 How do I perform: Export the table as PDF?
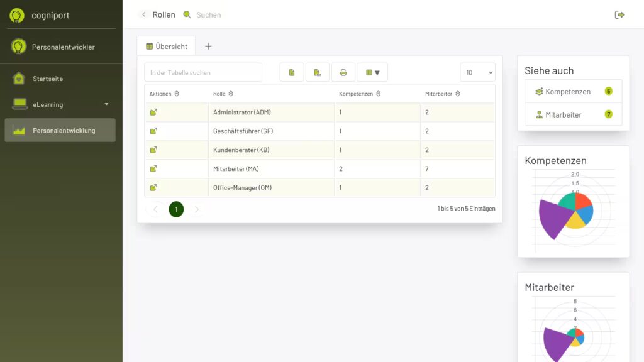click(x=318, y=72)
